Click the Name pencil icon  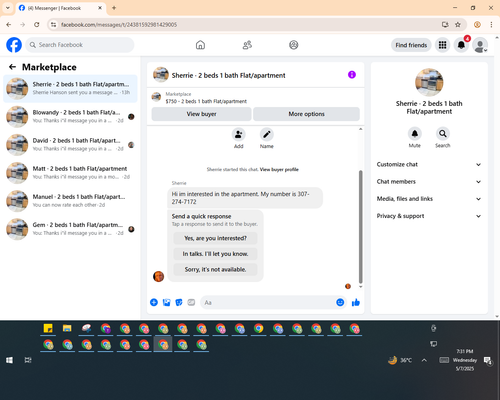tap(267, 135)
